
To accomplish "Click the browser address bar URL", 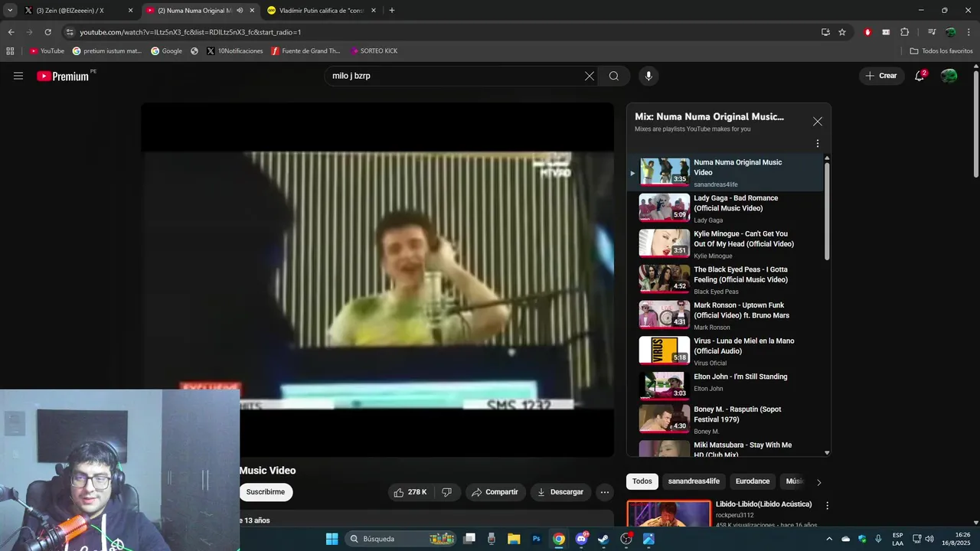I will [190, 32].
